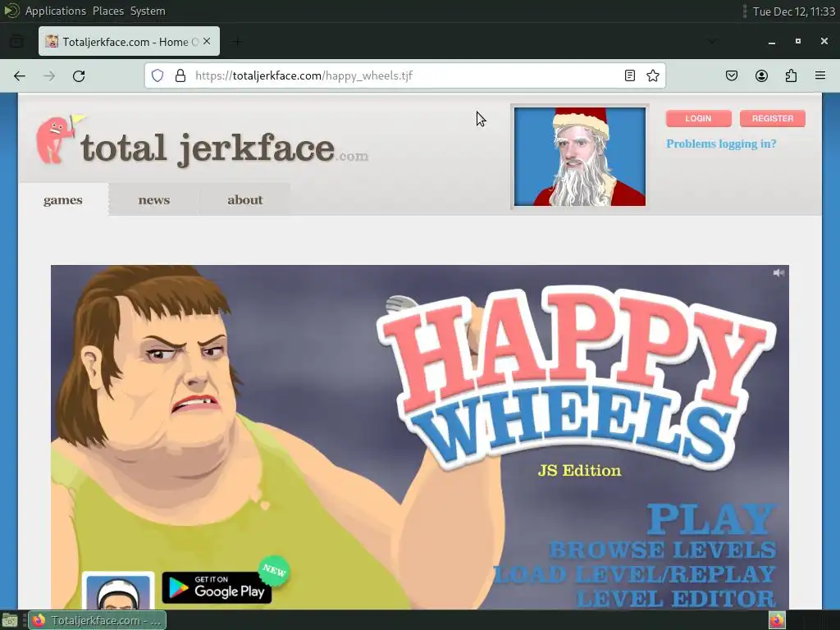Screen dimensions: 840x630
Task: Mute the game with speaker icon
Action: [778, 272]
